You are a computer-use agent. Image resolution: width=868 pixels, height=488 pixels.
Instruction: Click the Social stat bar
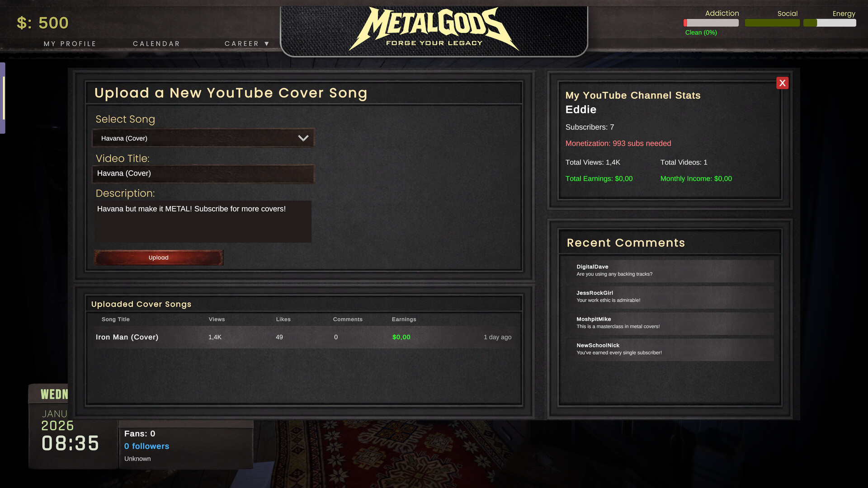772,23
